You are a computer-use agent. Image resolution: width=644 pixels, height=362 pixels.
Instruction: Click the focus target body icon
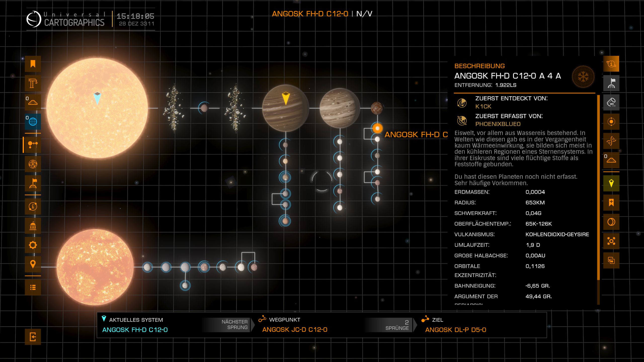coord(611,241)
